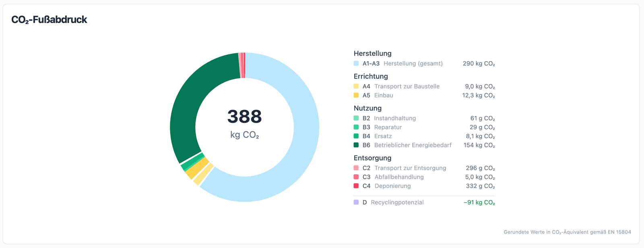Click the EN 15804 footnote text

click(x=567, y=232)
